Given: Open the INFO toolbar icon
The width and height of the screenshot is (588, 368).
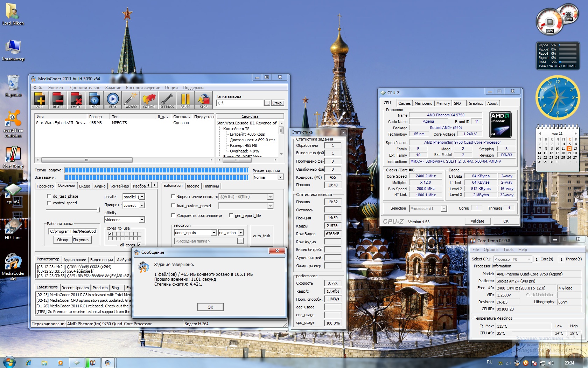Looking at the screenshot, I should (x=94, y=100).
